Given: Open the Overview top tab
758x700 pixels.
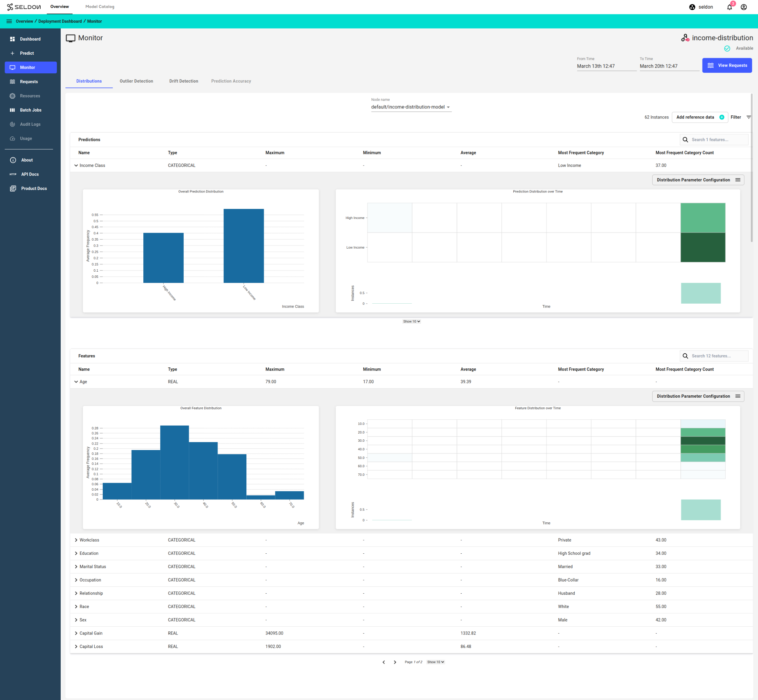Looking at the screenshot, I should [60, 7].
